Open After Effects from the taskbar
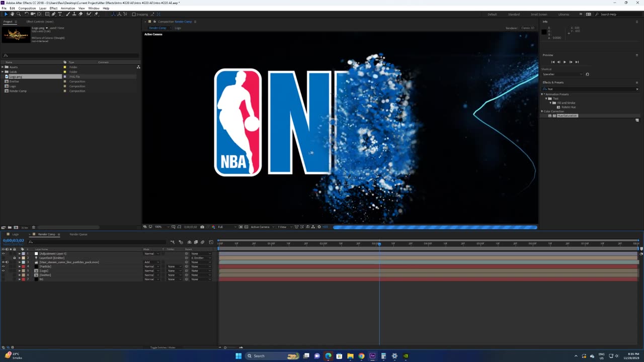The width and height of the screenshot is (644, 362). 372,356
